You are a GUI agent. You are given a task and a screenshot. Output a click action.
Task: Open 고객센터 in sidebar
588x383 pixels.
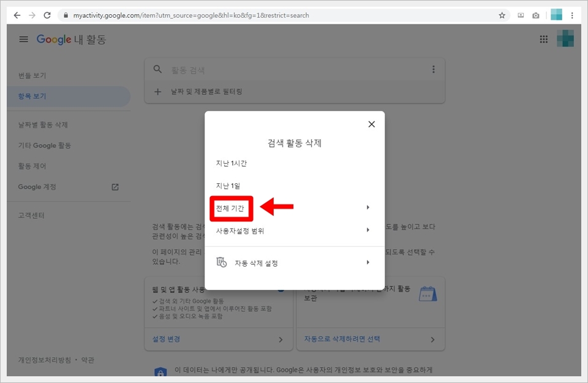(x=31, y=215)
